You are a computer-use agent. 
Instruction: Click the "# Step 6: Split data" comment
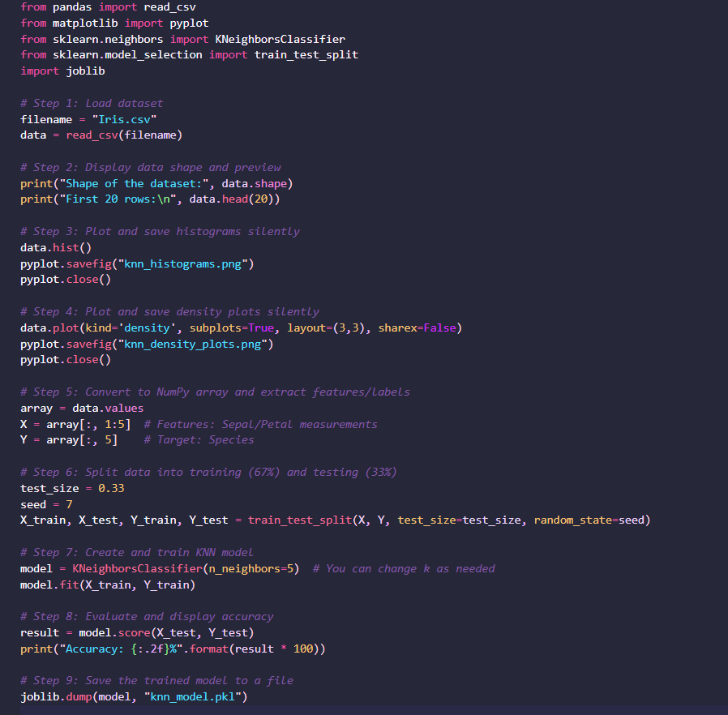(208, 473)
